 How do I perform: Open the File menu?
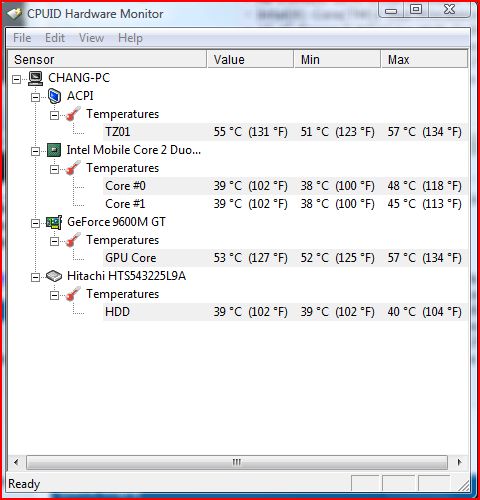(x=22, y=38)
